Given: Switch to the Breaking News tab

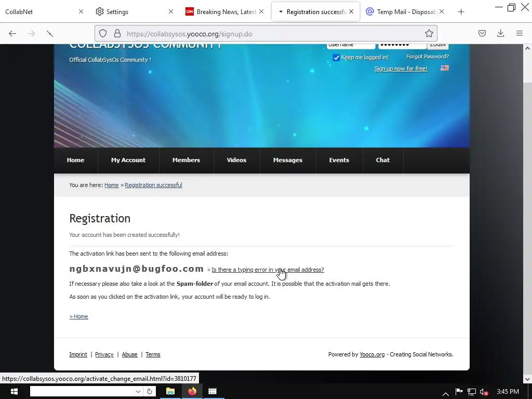Looking at the screenshot, I should coord(222,11).
